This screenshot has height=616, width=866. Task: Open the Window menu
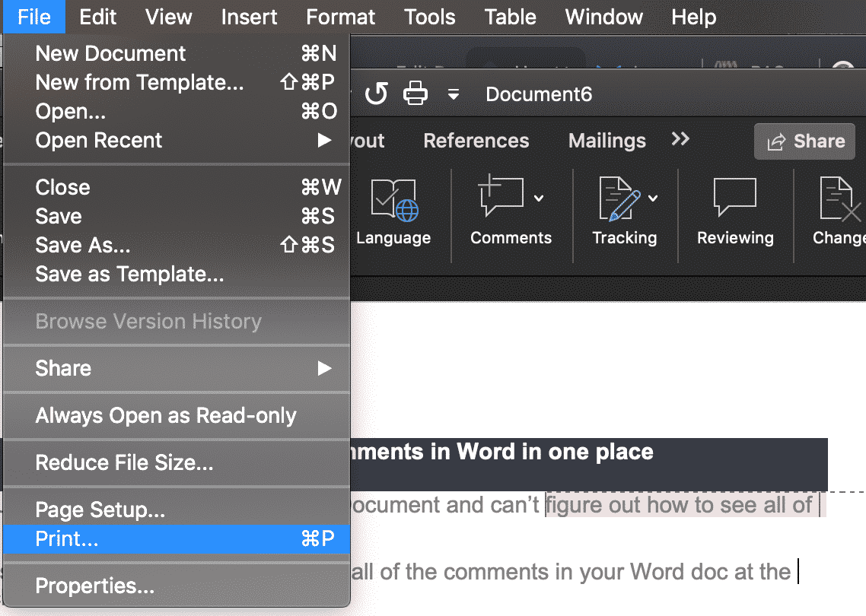point(603,17)
